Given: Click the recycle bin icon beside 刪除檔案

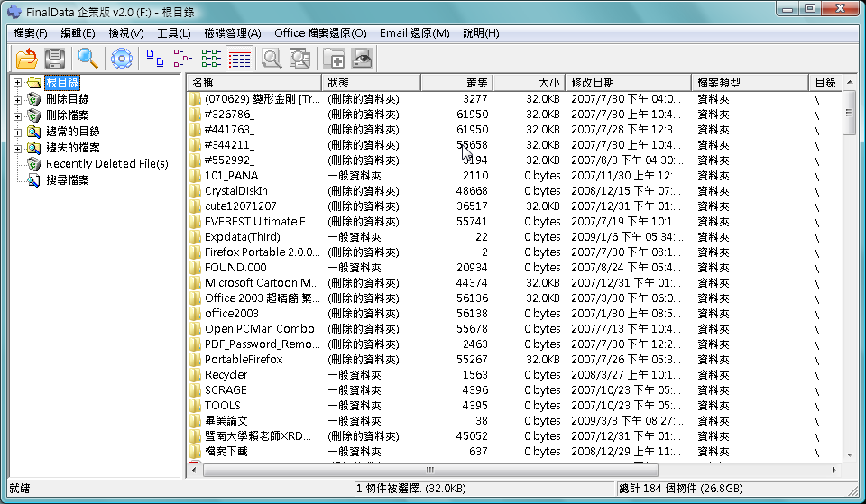Looking at the screenshot, I should click(35, 115).
